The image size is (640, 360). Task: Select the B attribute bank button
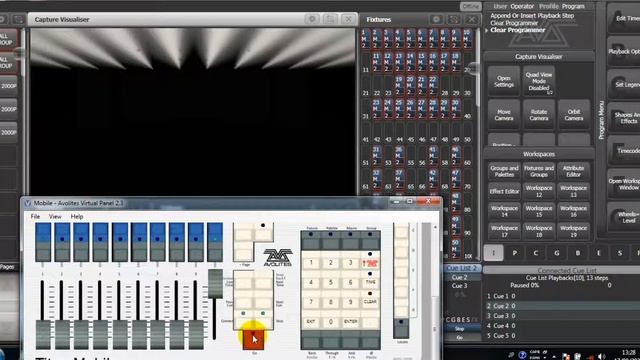(578, 253)
